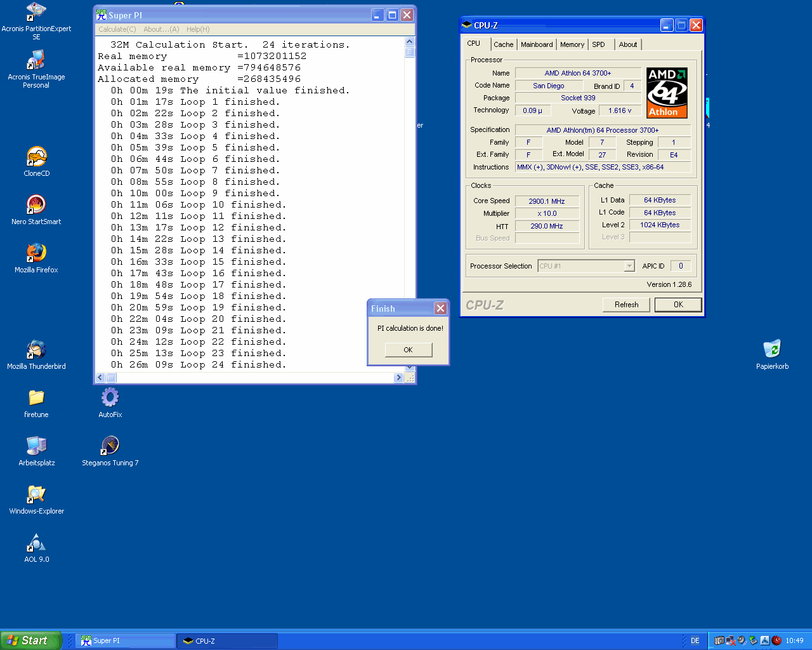812x650 pixels.
Task: Click the taskbar clock showing 10:49
Action: point(794,640)
